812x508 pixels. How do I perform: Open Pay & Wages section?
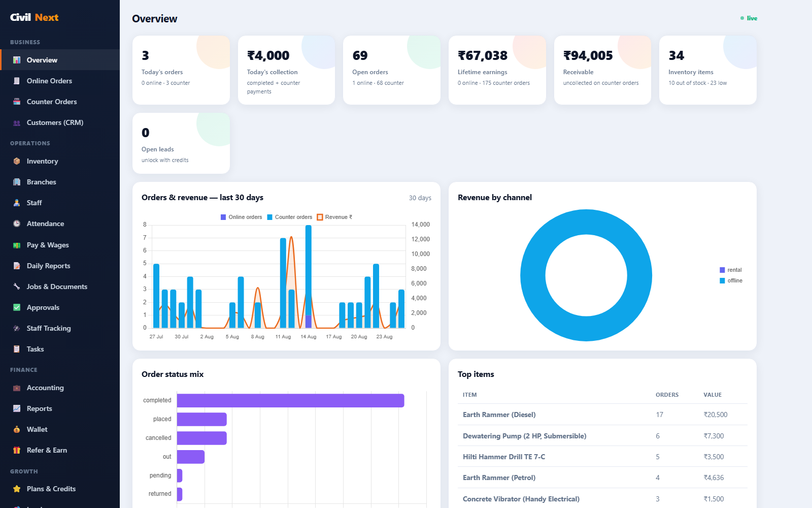pos(60,245)
